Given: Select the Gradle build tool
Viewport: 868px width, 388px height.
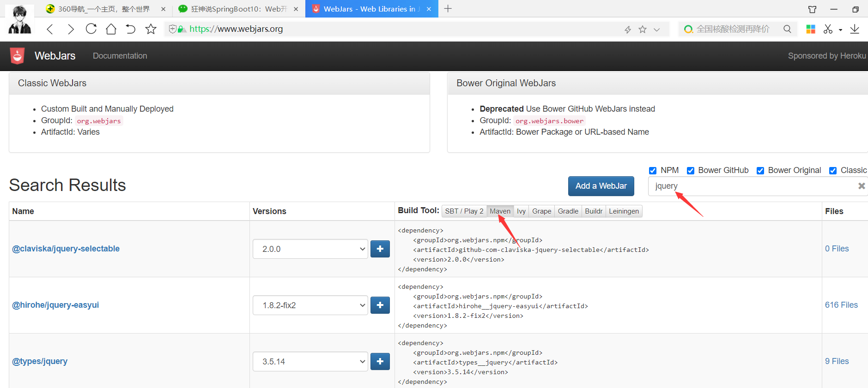Looking at the screenshot, I should coord(568,211).
